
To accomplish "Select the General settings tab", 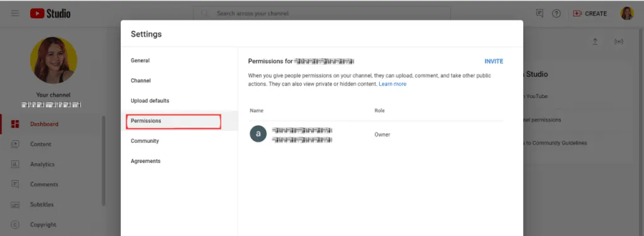I will 140,60.
